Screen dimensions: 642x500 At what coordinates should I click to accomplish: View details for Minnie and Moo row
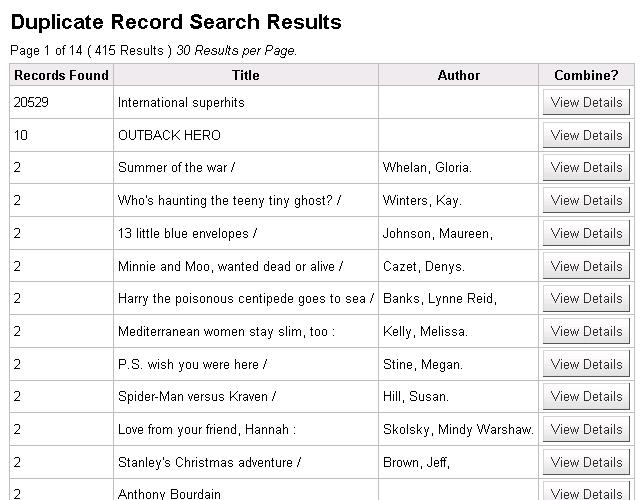coord(586,266)
